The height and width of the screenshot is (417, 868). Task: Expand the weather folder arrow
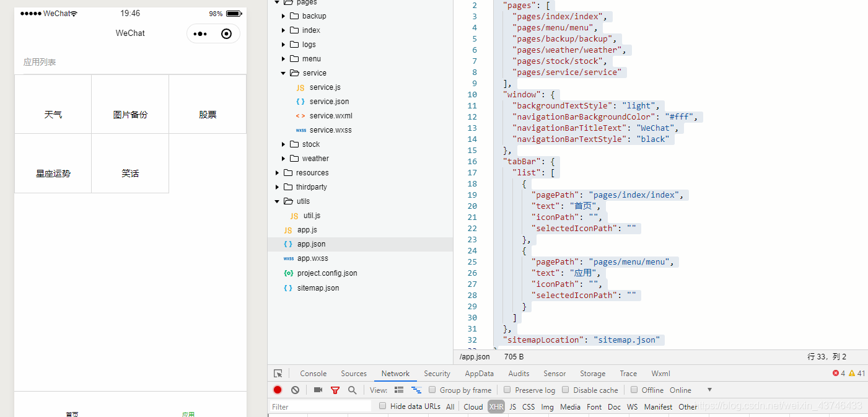click(x=283, y=159)
